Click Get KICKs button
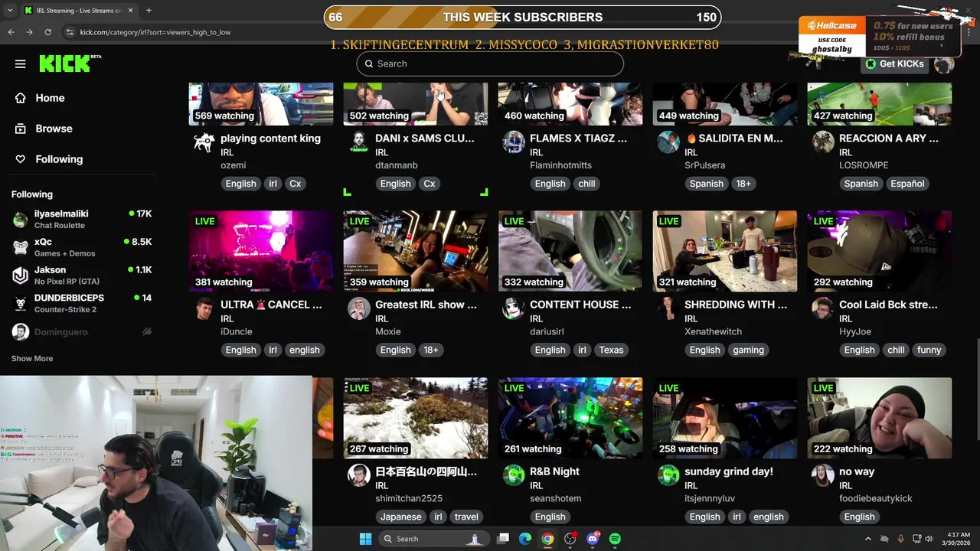980x551 pixels. (894, 64)
